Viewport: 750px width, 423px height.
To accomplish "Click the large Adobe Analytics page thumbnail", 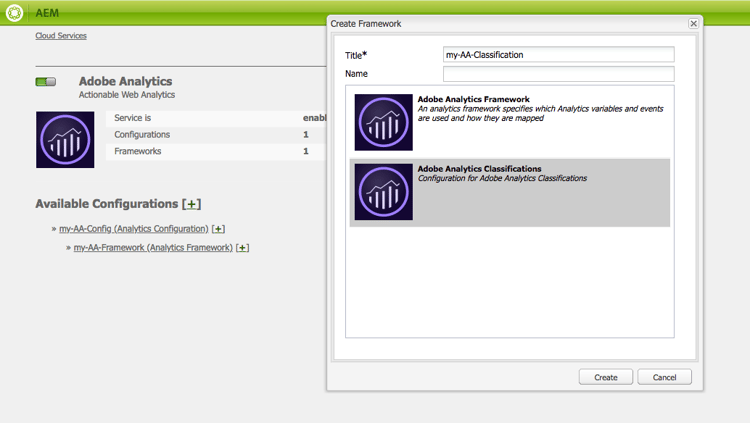I will [x=65, y=140].
